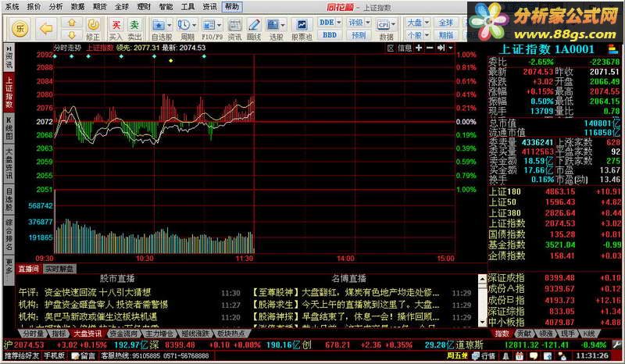This screenshot has width=625, height=364.
Task: Select the 贡献 tab in right panel
Action: 523,334
